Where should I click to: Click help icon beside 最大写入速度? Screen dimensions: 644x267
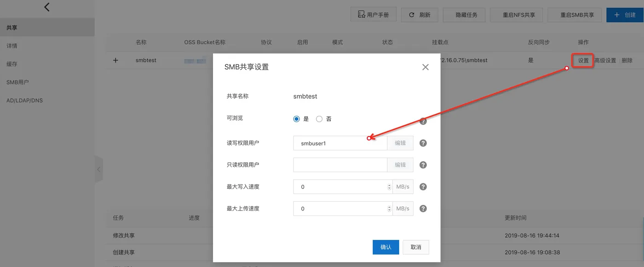[423, 187]
